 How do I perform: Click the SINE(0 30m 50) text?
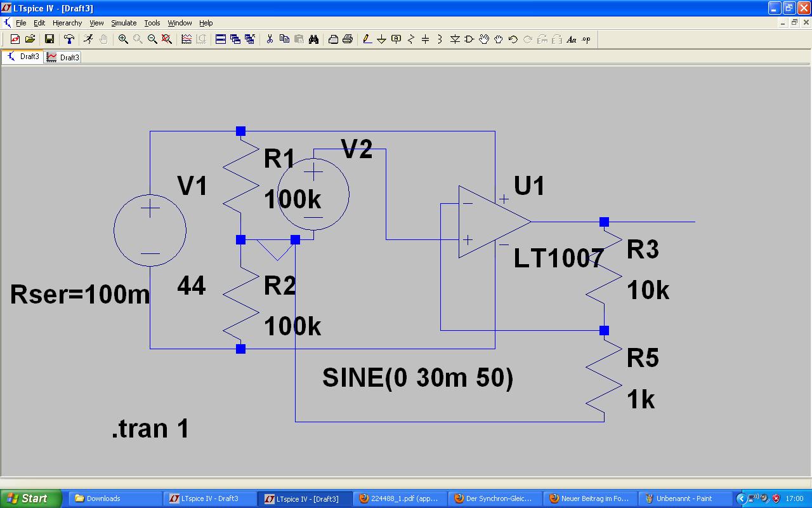click(418, 378)
